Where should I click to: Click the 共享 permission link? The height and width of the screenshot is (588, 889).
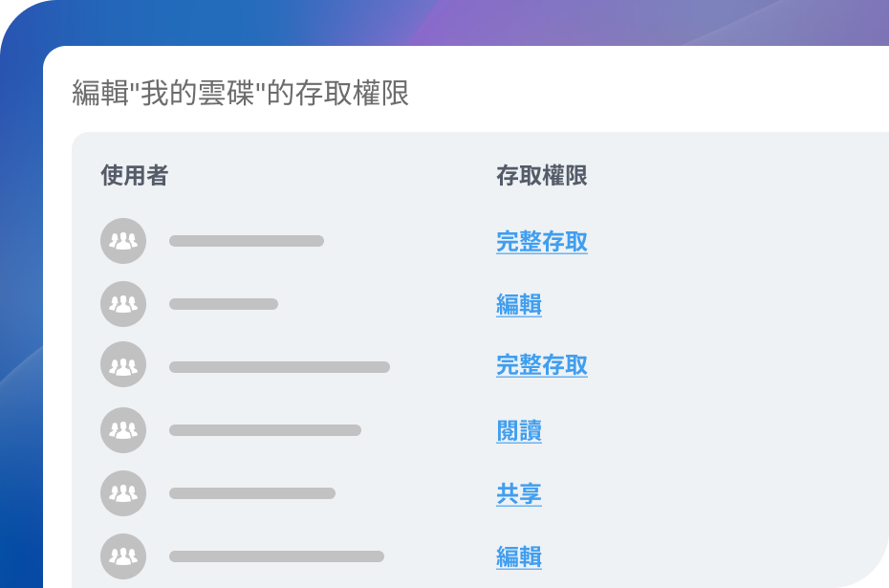[x=519, y=494]
